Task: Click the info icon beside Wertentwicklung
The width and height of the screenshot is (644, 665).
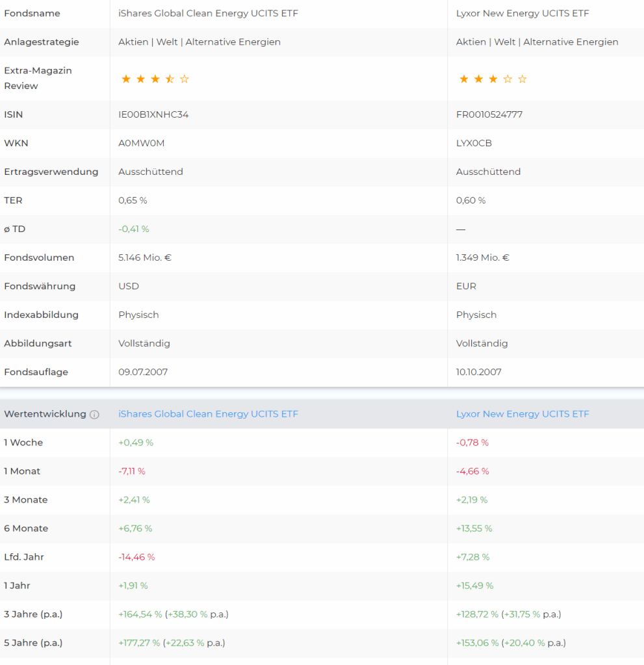Action: 94,415
